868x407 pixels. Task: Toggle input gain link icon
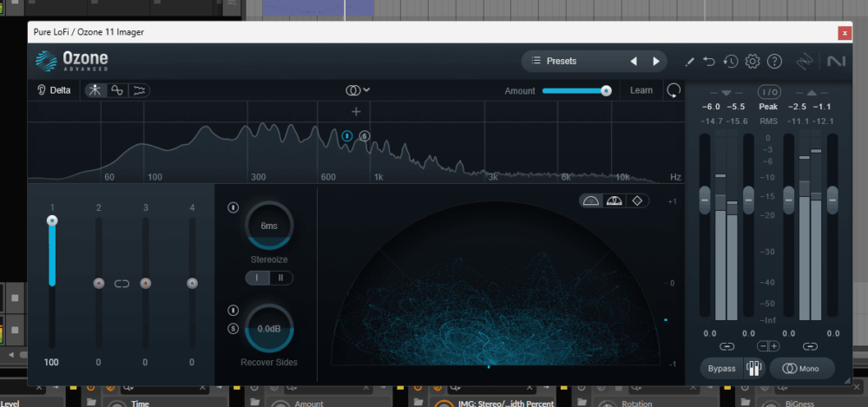coord(727,346)
